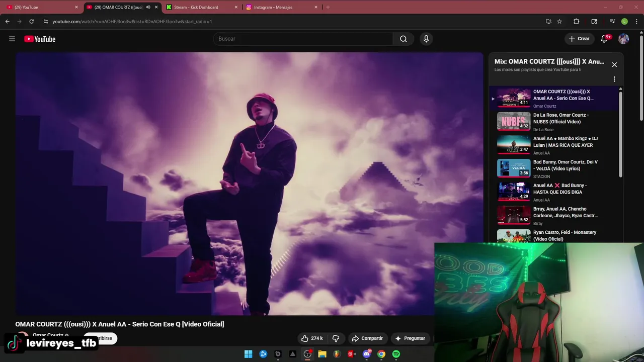Like the video with thumbs-up 274 k
The height and width of the screenshot is (362, 644).
(312, 338)
